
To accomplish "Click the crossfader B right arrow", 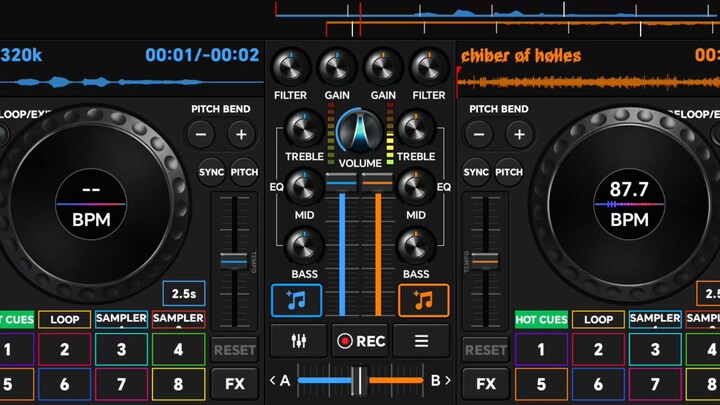I will [x=448, y=380].
